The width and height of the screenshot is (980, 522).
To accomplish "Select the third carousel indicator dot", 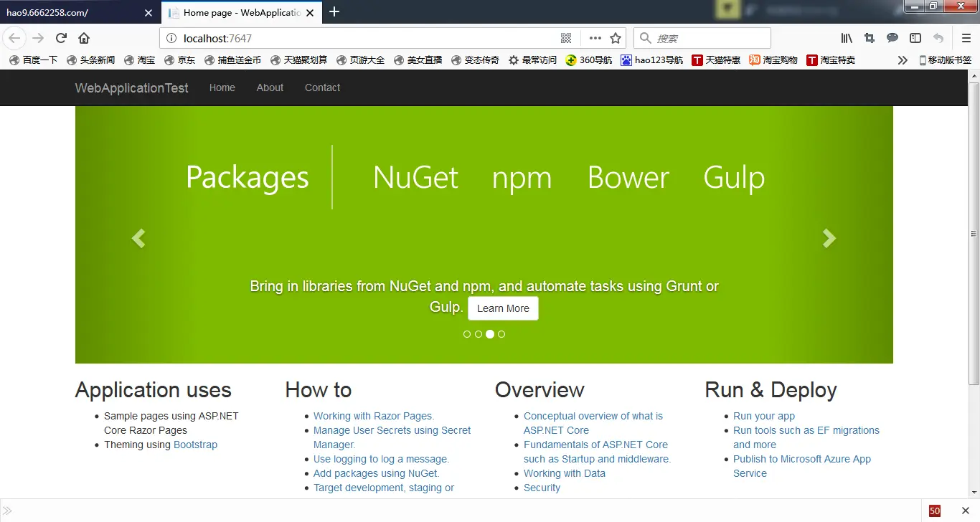I will click(x=490, y=334).
